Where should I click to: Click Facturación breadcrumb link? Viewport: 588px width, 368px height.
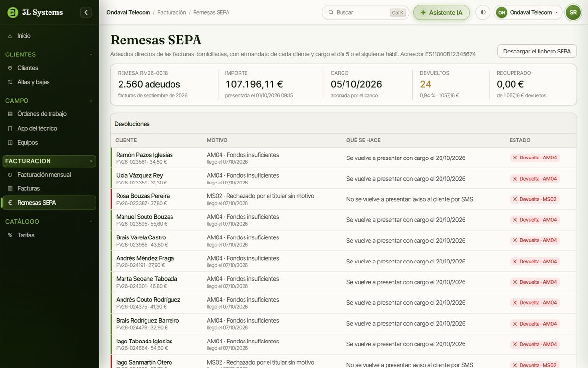[171, 12]
